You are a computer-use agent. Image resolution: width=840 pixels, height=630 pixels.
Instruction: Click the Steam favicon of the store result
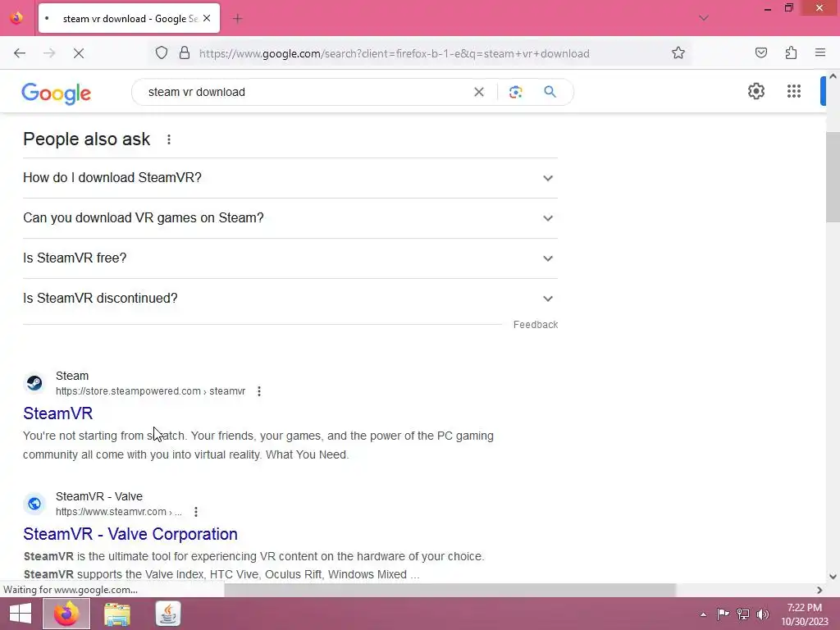34,383
